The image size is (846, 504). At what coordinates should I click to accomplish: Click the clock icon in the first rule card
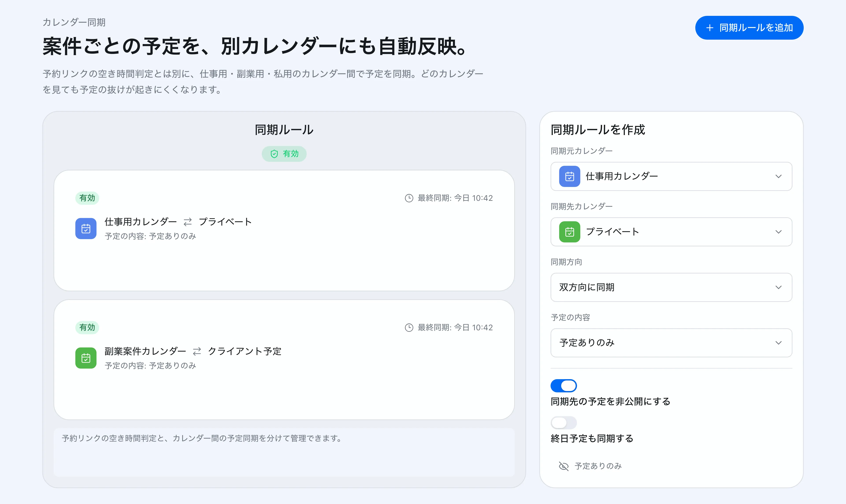[409, 198]
